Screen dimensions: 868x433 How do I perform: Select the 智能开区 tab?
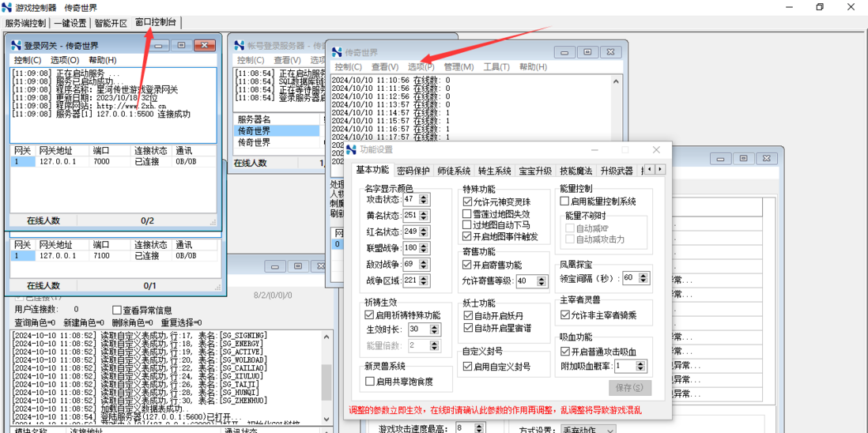click(x=111, y=23)
